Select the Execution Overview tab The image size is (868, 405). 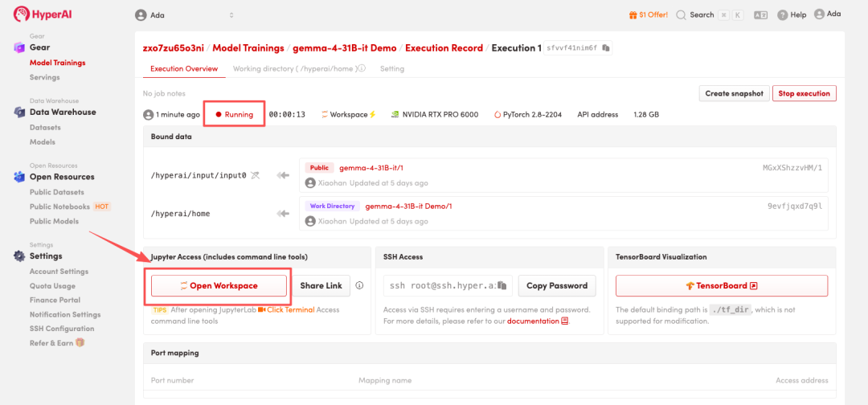184,69
